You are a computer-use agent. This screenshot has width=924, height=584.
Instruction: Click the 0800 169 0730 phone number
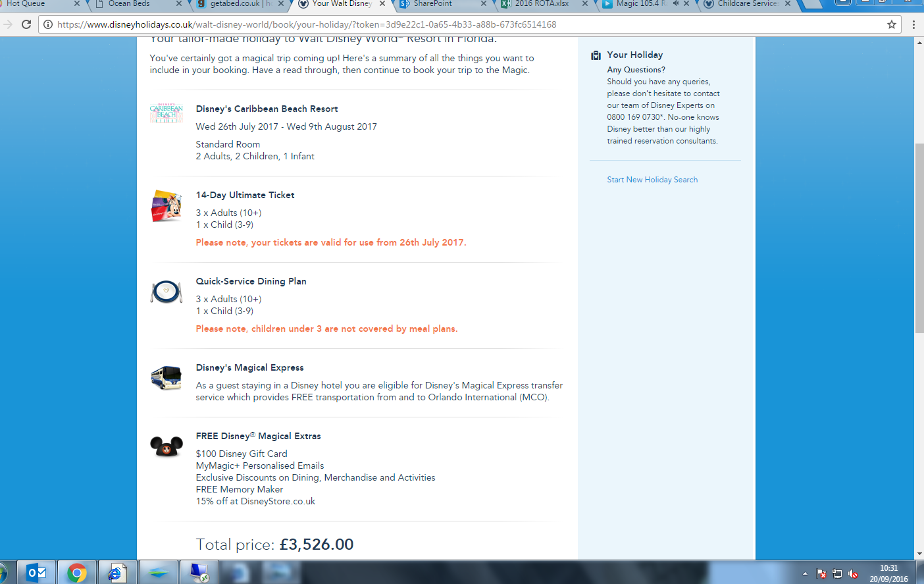coord(633,117)
